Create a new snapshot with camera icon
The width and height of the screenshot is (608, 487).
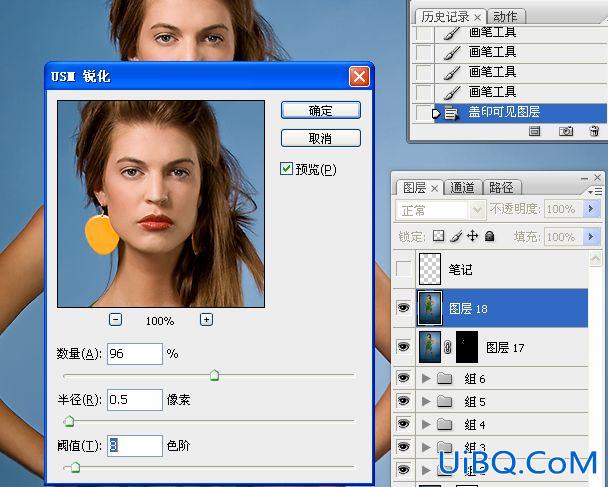pos(566,131)
